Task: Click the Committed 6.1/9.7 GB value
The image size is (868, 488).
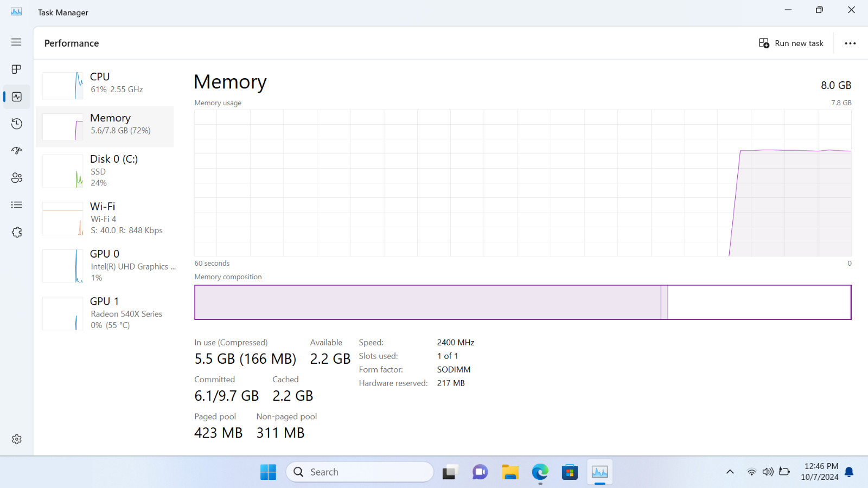Action: 227,396
